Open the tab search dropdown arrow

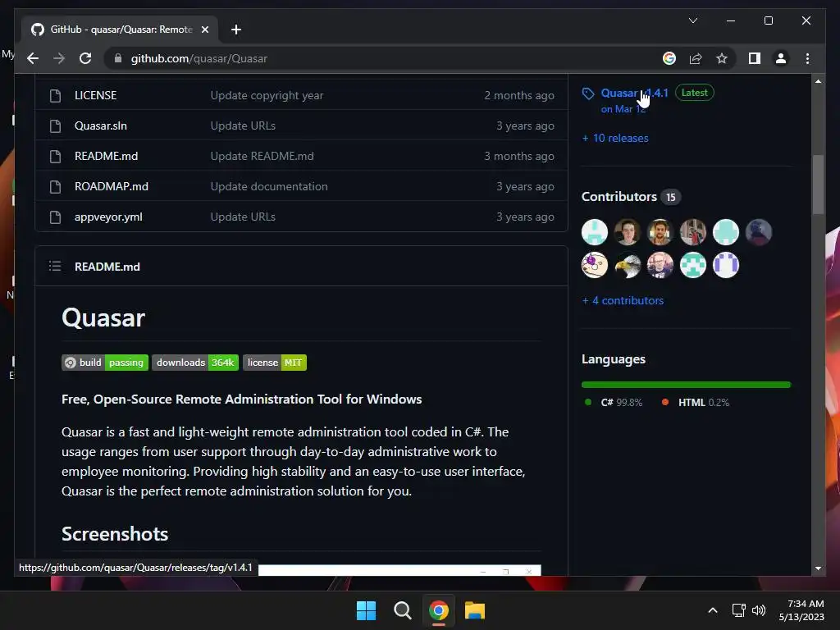(x=692, y=21)
